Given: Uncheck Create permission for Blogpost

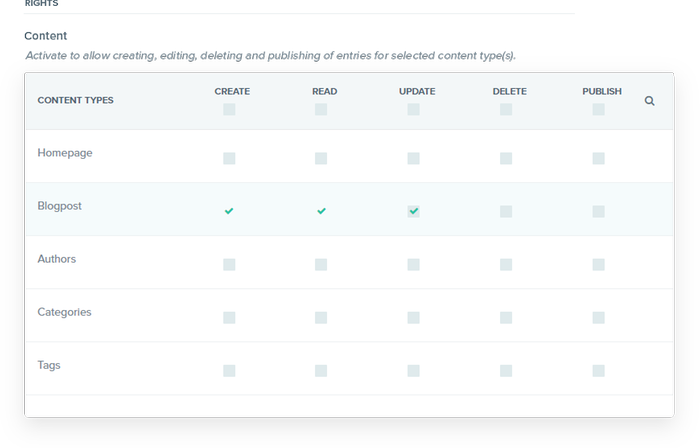Looking at the screenshot, I should pos(229,211).
